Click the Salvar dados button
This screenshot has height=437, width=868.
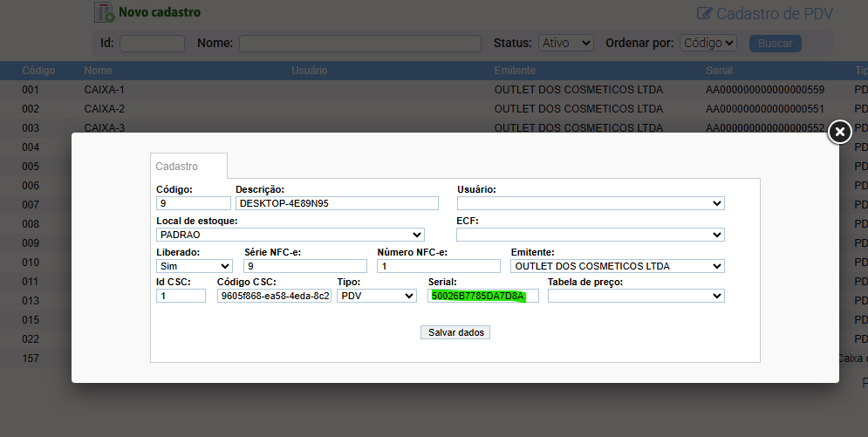455,332
